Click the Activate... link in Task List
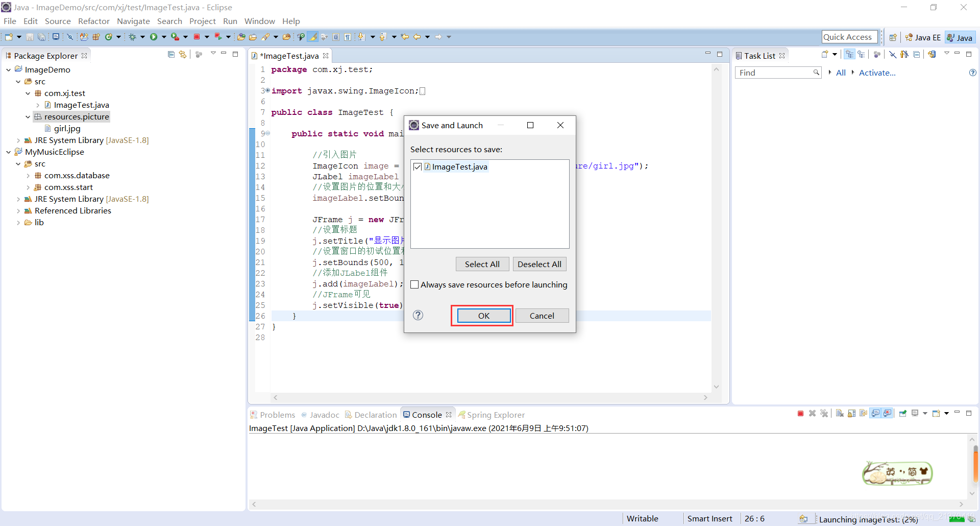 [x=877, y=73]
